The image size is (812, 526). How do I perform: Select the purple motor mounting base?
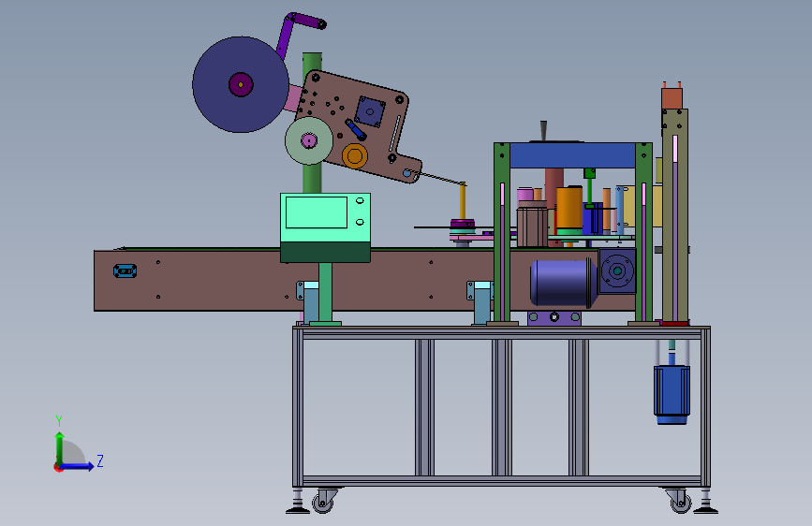point(554,317)
